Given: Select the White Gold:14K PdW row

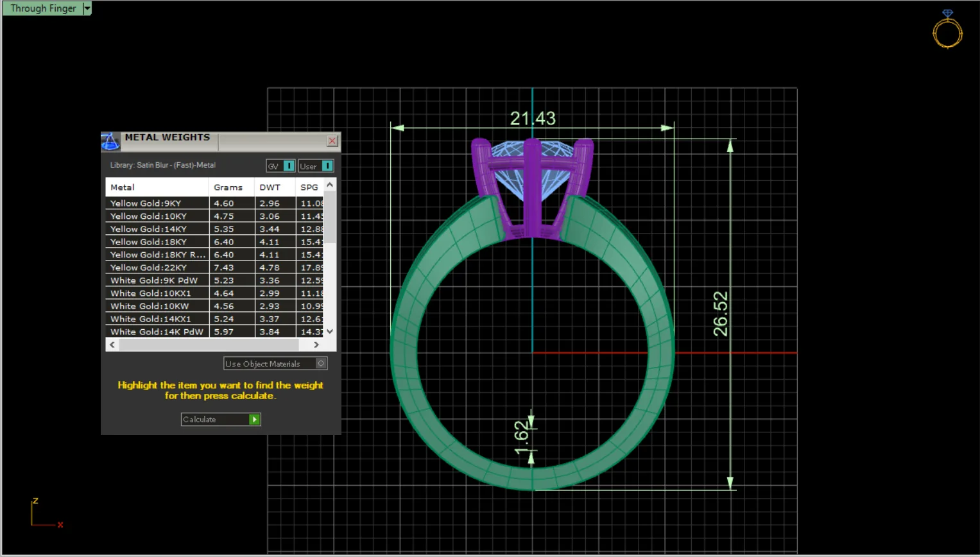Looking at the screenshot, I should 214,332.
